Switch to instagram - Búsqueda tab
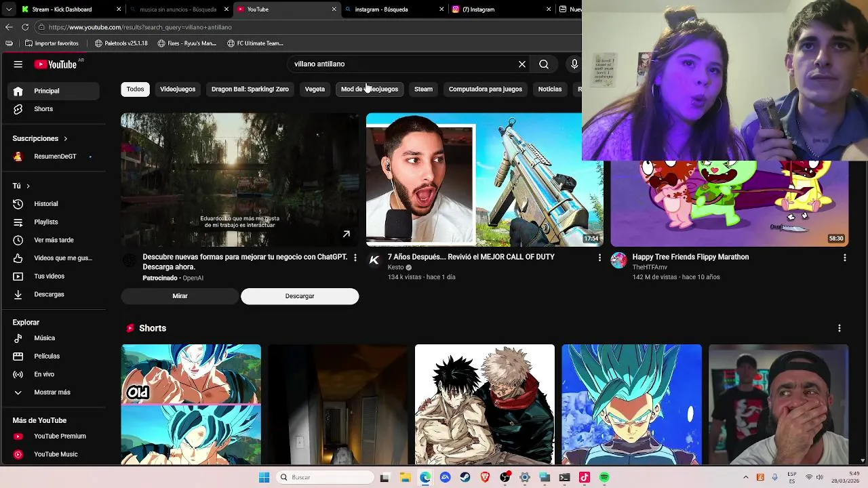Screen dimensions: 868x488 [393, 9]
